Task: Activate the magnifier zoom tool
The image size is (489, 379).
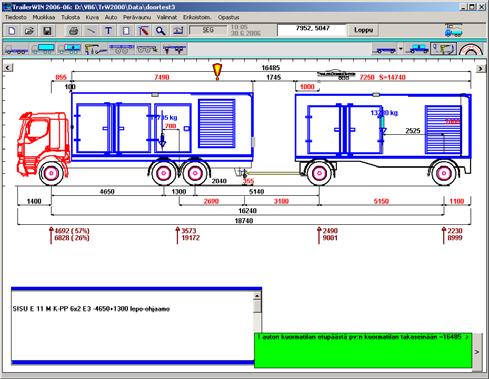Action: [x=161, y=31]
